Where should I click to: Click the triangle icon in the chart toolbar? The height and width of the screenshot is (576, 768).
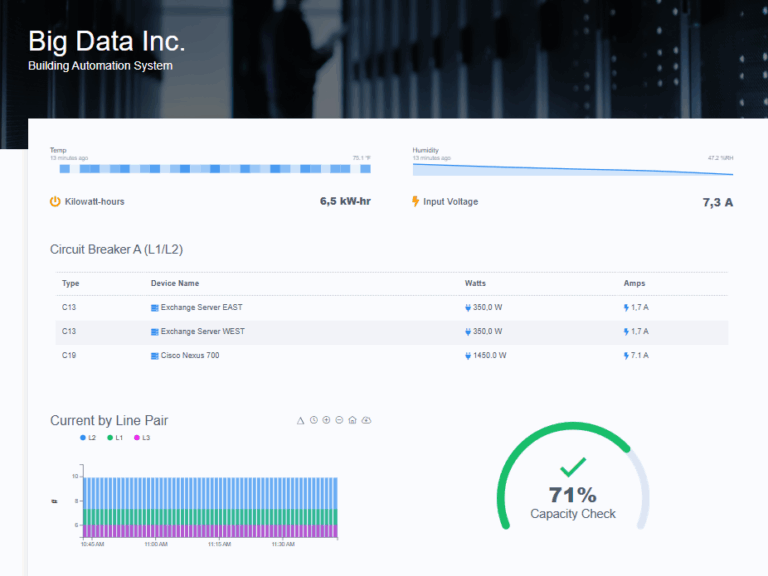tap(300, 420)
